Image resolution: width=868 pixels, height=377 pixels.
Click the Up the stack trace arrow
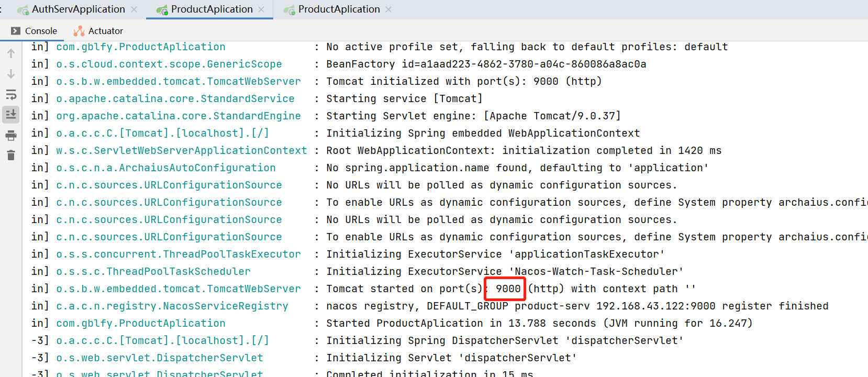coord(11,53)
